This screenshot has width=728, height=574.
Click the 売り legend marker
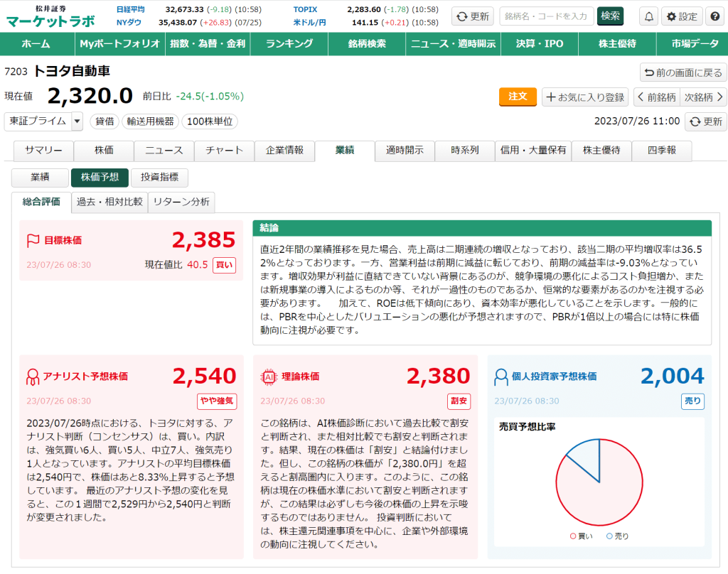click(x=609, y=536)
